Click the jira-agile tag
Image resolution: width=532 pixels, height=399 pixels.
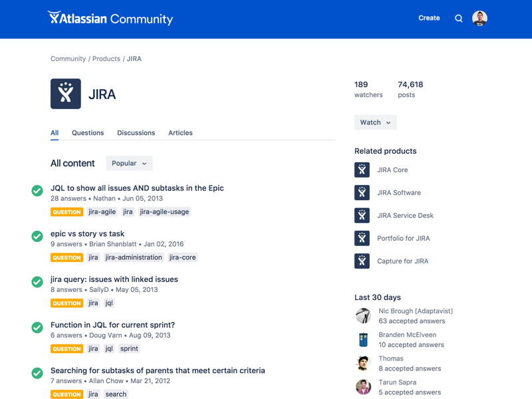(102, 211)
